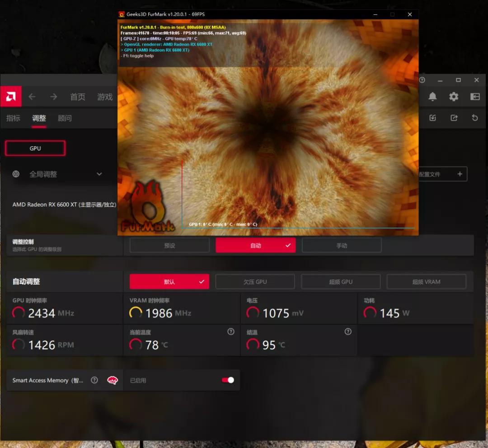Click the export profile icon
The height and width of the screenshot is (448, 488).
(x=454, y=117)
